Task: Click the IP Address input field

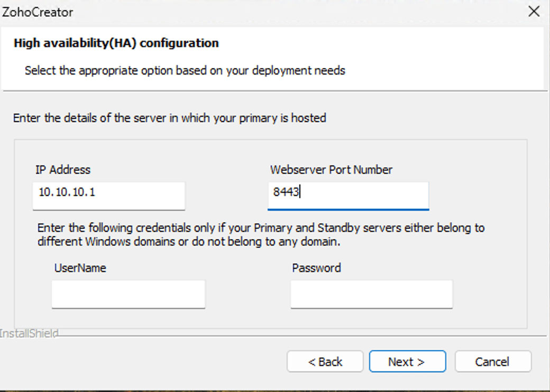Action: (109, 195)
